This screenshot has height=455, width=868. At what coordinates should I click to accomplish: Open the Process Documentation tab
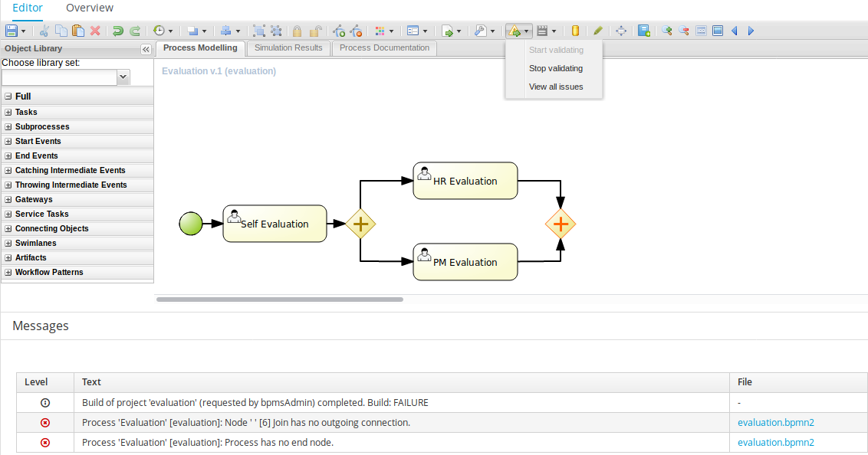tap(384, 48)
